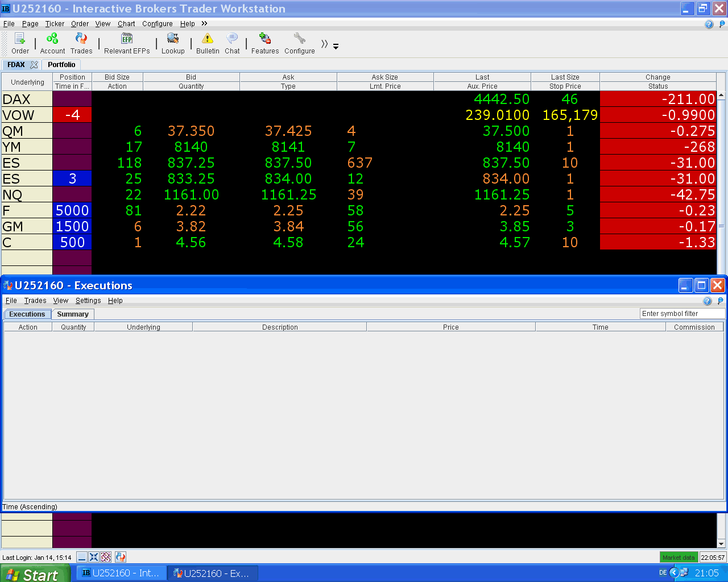Click the Underlying column header in the quote table
Image resolution: width=728 pixels, height=582 pixels.
pos(27,82)
